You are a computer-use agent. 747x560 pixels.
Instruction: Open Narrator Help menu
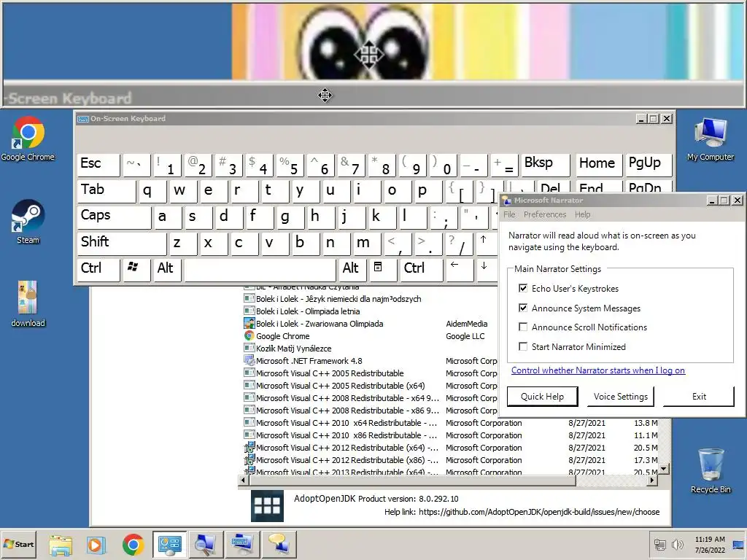point(582,214)
